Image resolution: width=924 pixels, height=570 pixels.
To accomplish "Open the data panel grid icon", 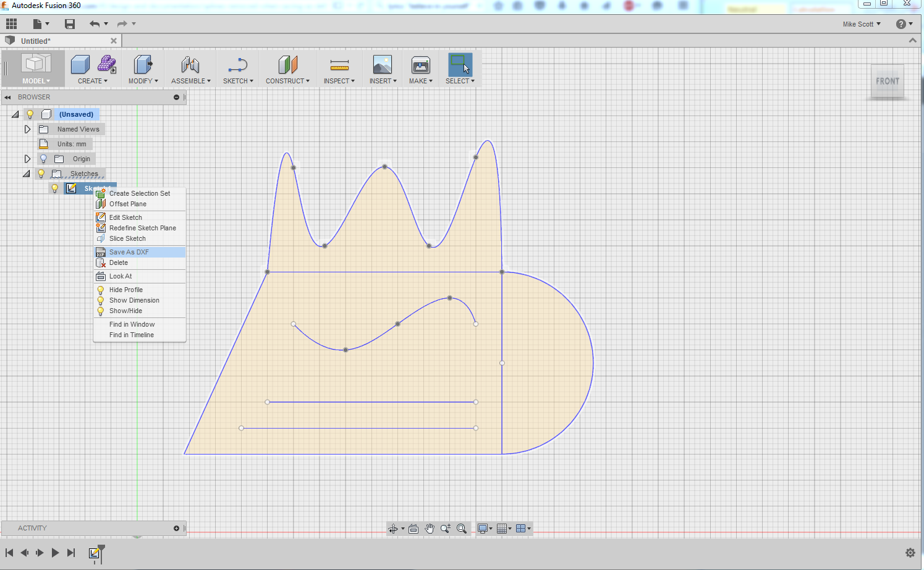I will (x=12, y=24).
